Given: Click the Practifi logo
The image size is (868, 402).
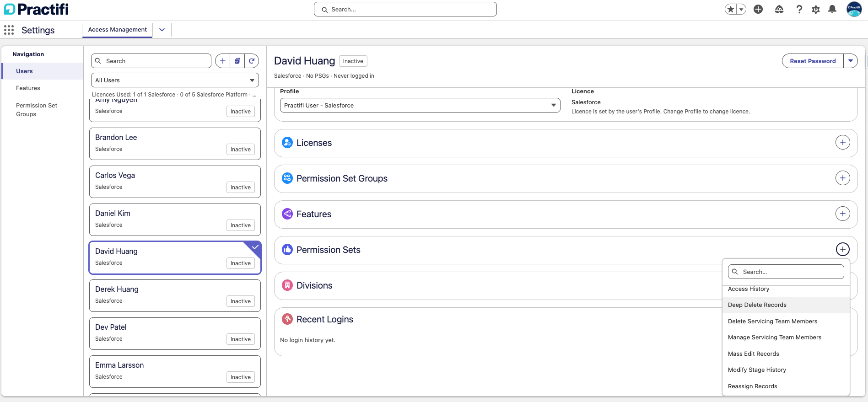Looking at the screenshot, I should click(37, 9).
